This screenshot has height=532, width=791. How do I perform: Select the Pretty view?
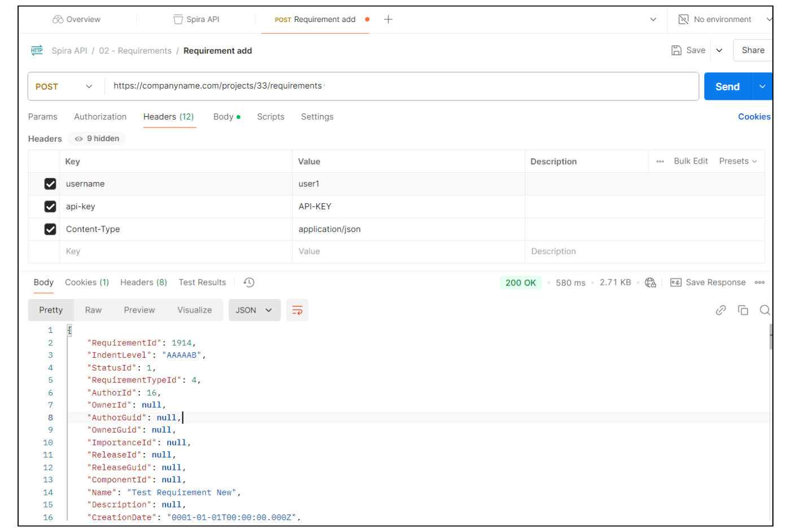pos(51,310)
